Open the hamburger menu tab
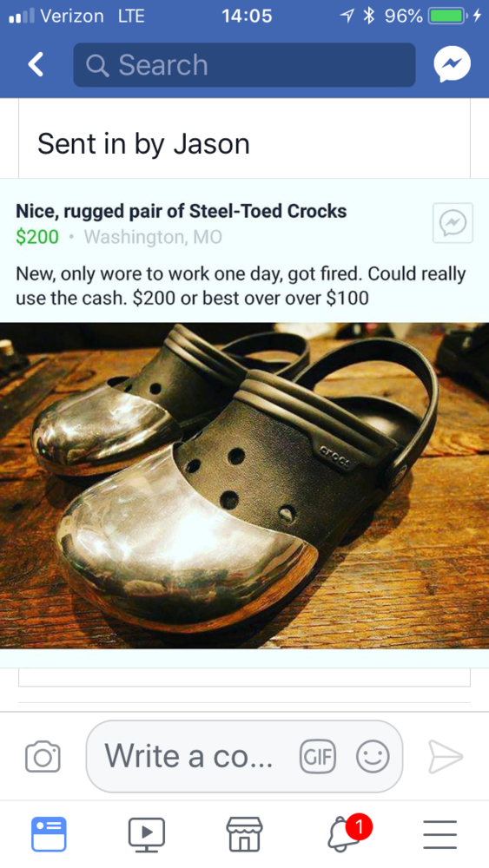The height and width of the screenshot is (868, 489). (x=440, y=834)
